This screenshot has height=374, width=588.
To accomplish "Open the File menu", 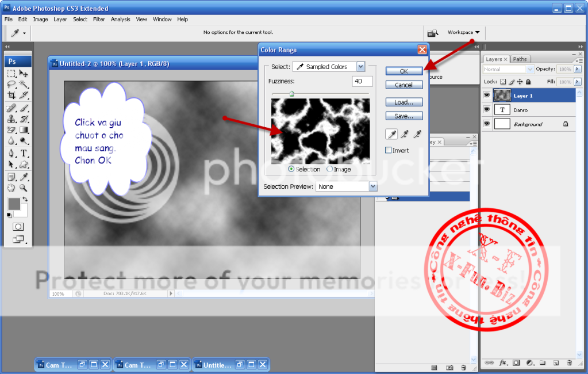I will pyautogui.click(x=8, y=19).
